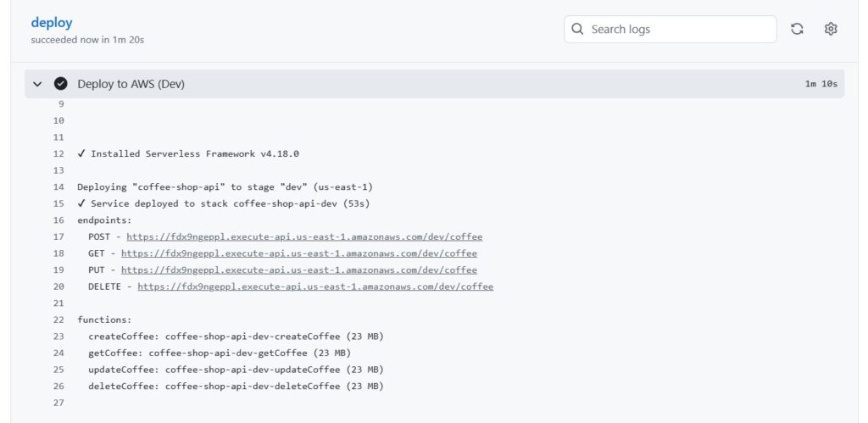Open the log settings gear icon
The image size is (868, 423).
[831, 30]
